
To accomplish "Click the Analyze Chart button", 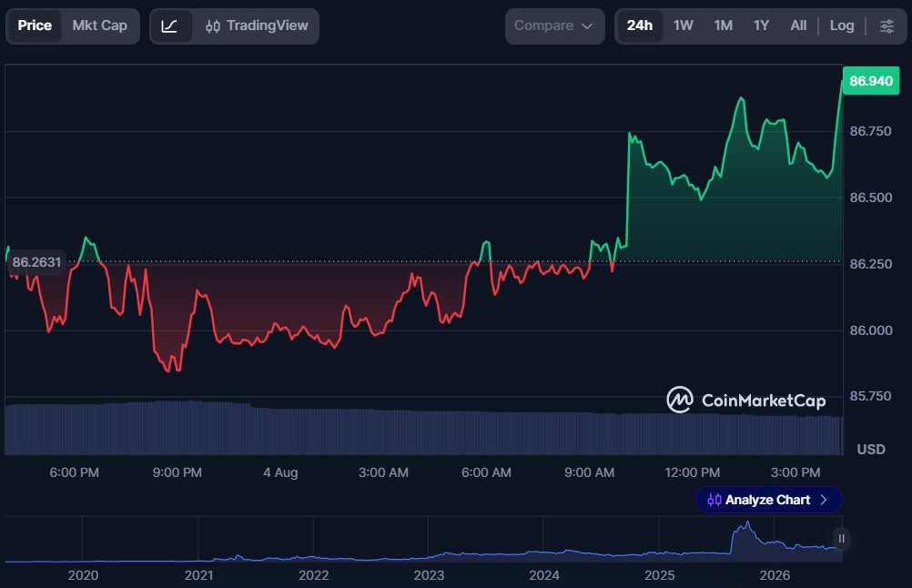I will [x=768, y=500].
